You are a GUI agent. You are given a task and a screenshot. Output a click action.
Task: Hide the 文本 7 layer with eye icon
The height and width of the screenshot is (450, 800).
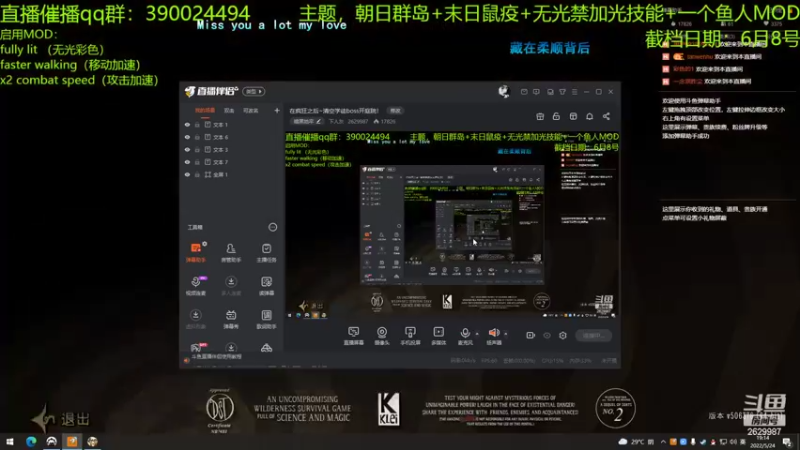point(187,162)
